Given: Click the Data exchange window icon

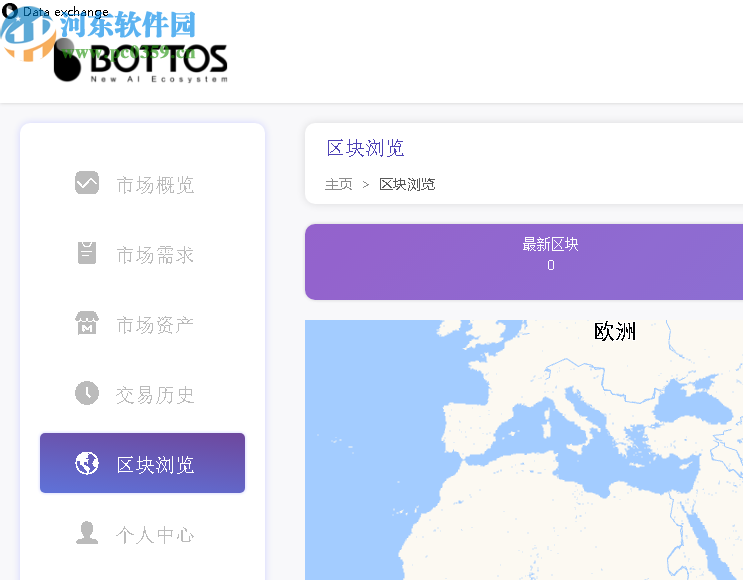Looking at the screenshot, I should 9,10.
